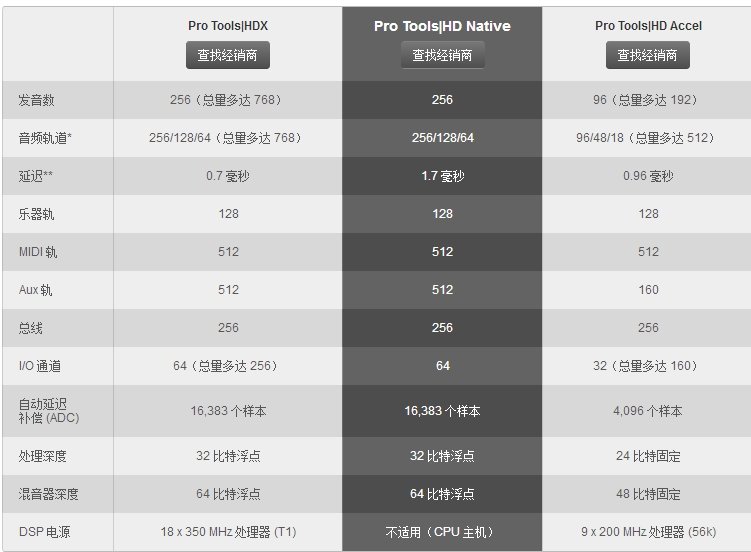The height and width of the screenshot is (552, 751).
Task: Click the 混音器深度 row label
Action: tap(48, 494)
